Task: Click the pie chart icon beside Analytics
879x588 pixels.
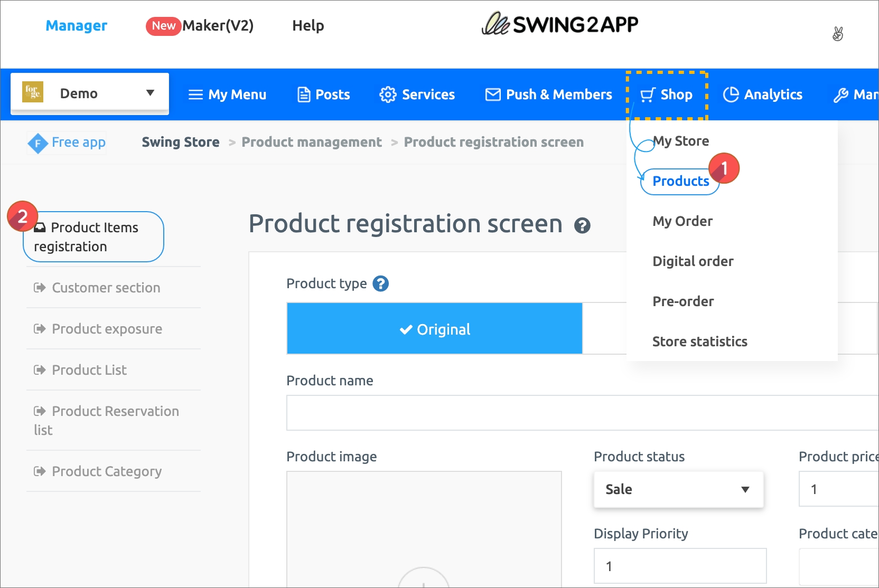Action: coord(731,94)
